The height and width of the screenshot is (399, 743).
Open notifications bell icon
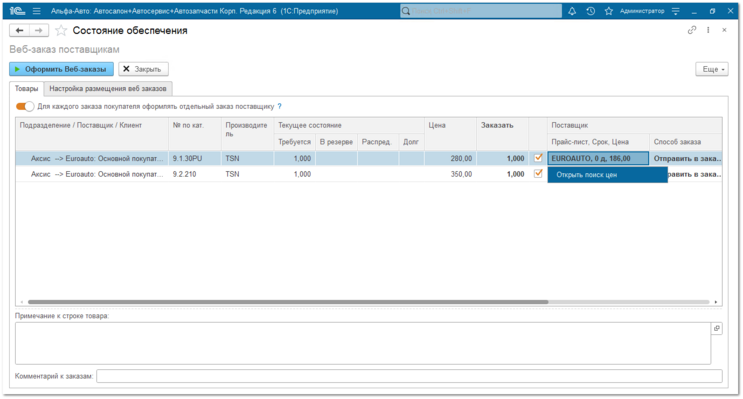click(572, 11)
